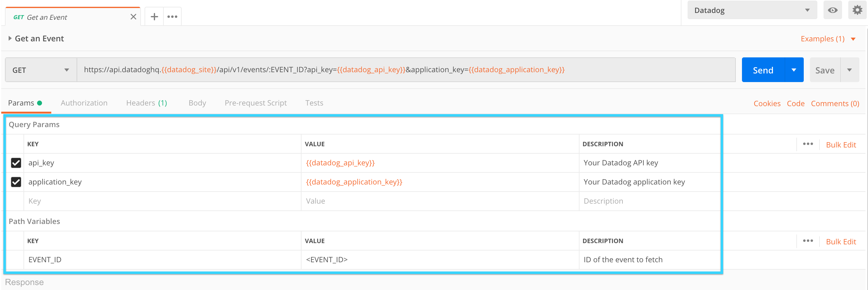Open the Cookies manager
The width and height of the screenshot is (868, 290).
click(x=767, y=103)
